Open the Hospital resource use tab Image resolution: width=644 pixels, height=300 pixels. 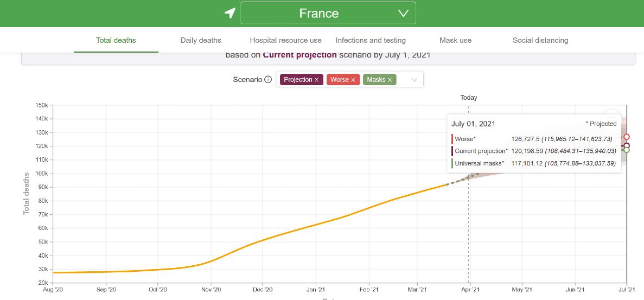click(285, 40)
